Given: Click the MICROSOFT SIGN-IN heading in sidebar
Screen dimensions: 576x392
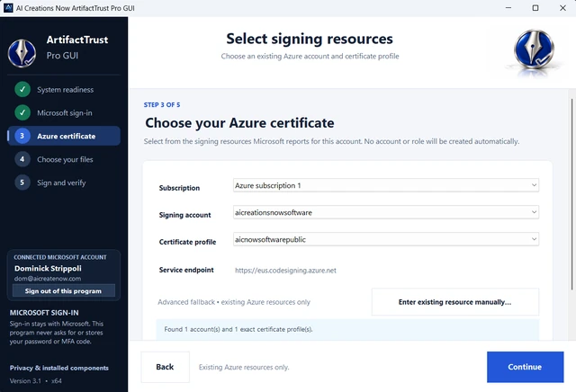Looking at the screenshot, I should [44, 313].
